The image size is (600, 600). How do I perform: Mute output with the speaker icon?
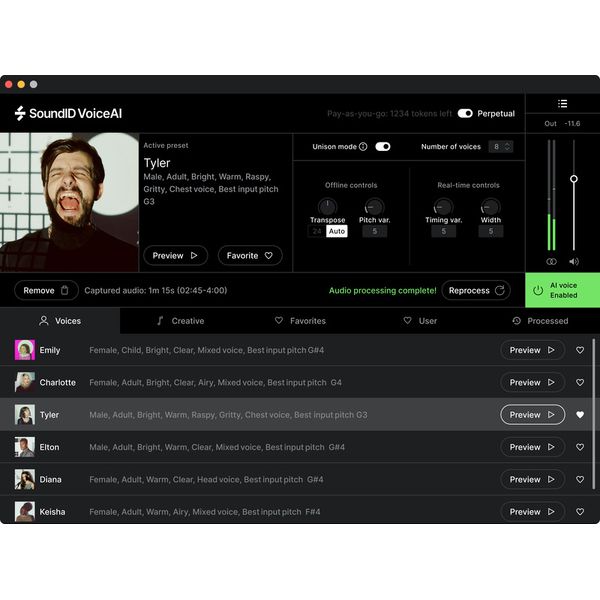574,262
